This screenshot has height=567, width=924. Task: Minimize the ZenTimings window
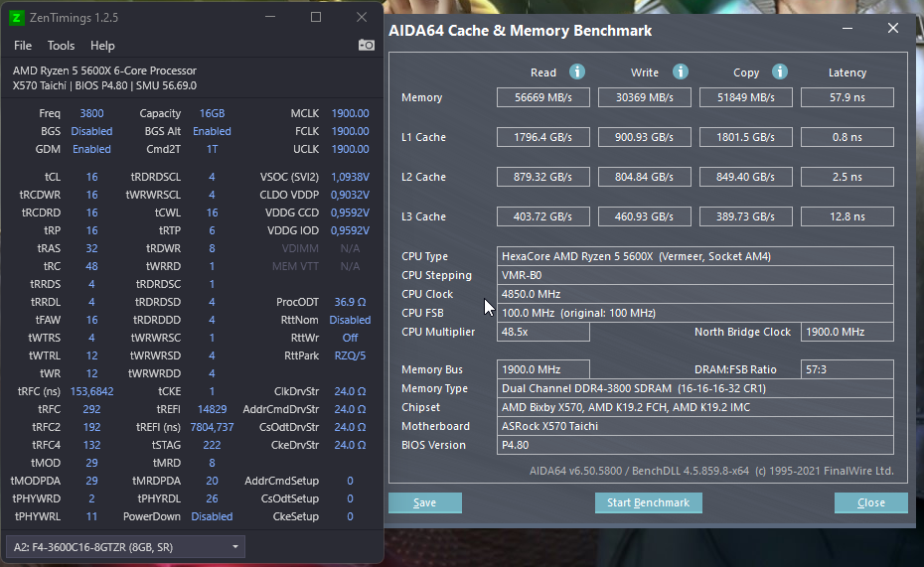click(x=270, y=17)
